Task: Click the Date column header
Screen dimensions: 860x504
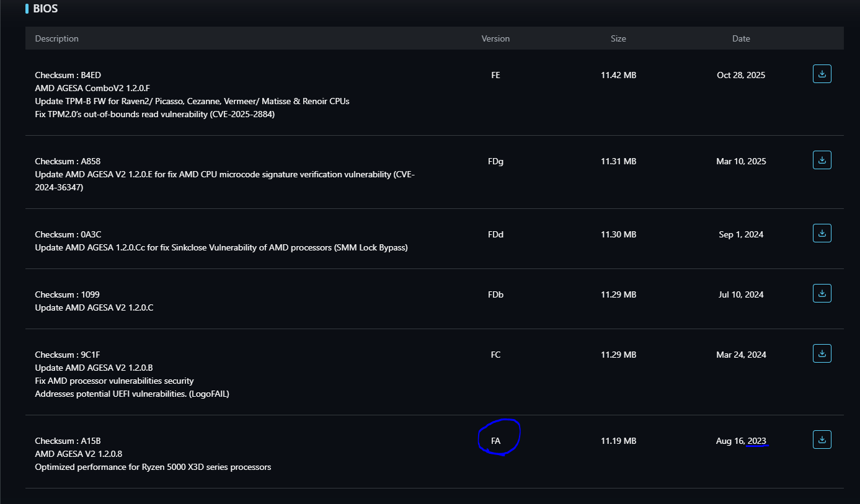Action: 741,38
